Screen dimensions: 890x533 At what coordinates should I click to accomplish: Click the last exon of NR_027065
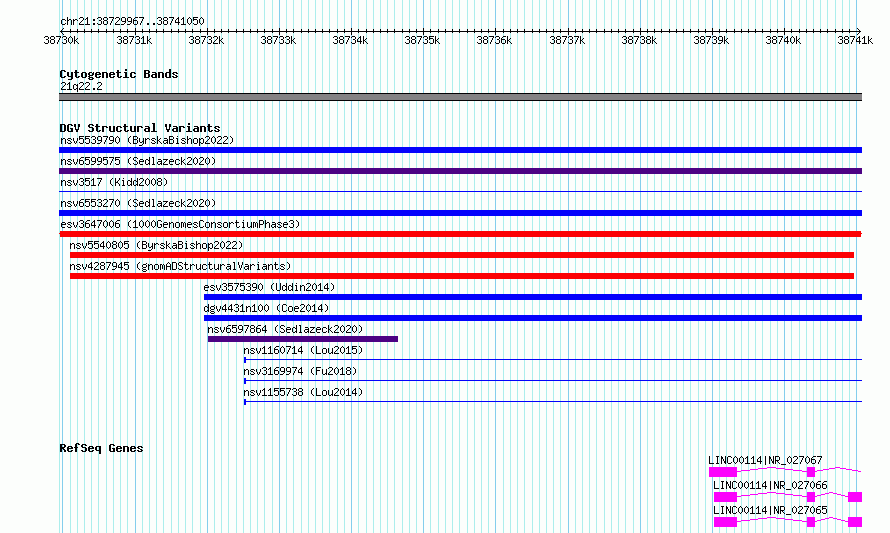click(x=855, y=522)
